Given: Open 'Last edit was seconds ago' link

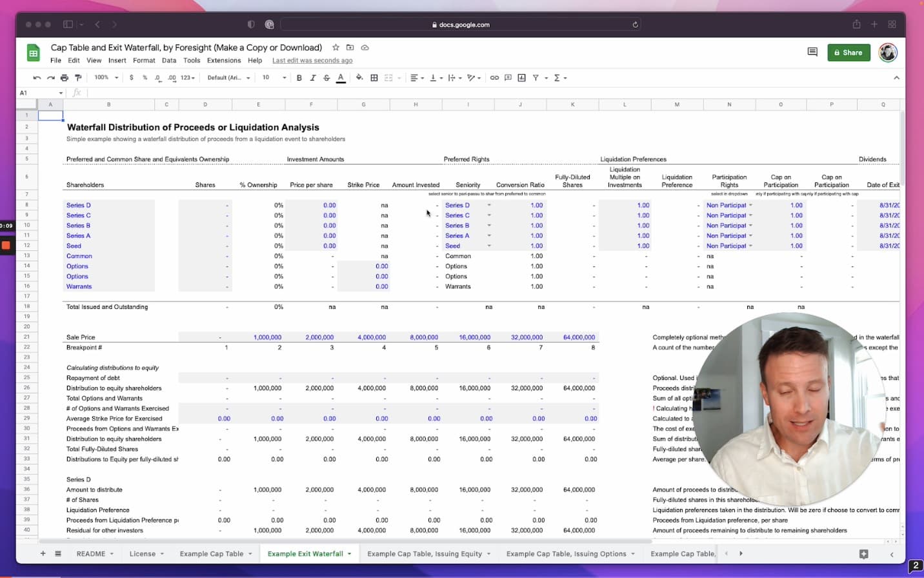Looking at the screenshot, I should (312, 61).
